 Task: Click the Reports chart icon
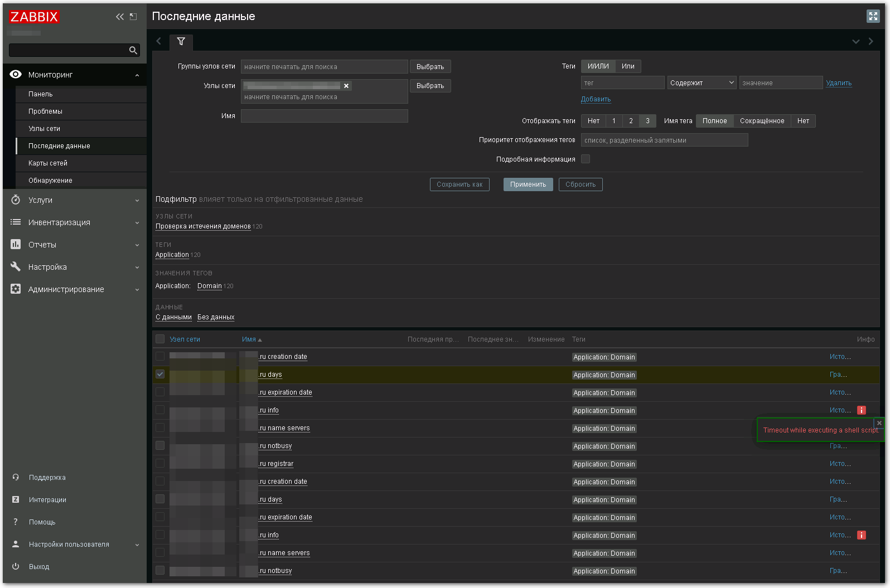tap(16, 244)
